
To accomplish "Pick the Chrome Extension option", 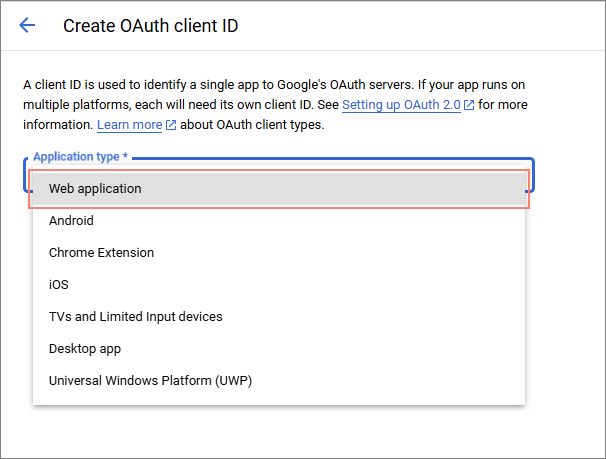I will (x=101, y=252).
